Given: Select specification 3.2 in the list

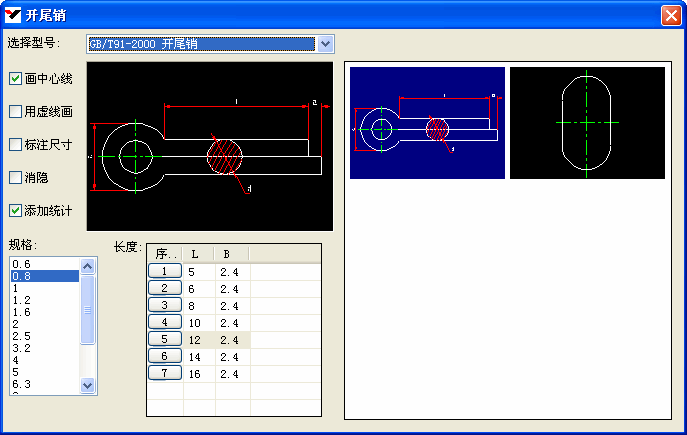Looking at the screenshot, I should (45, 348).
